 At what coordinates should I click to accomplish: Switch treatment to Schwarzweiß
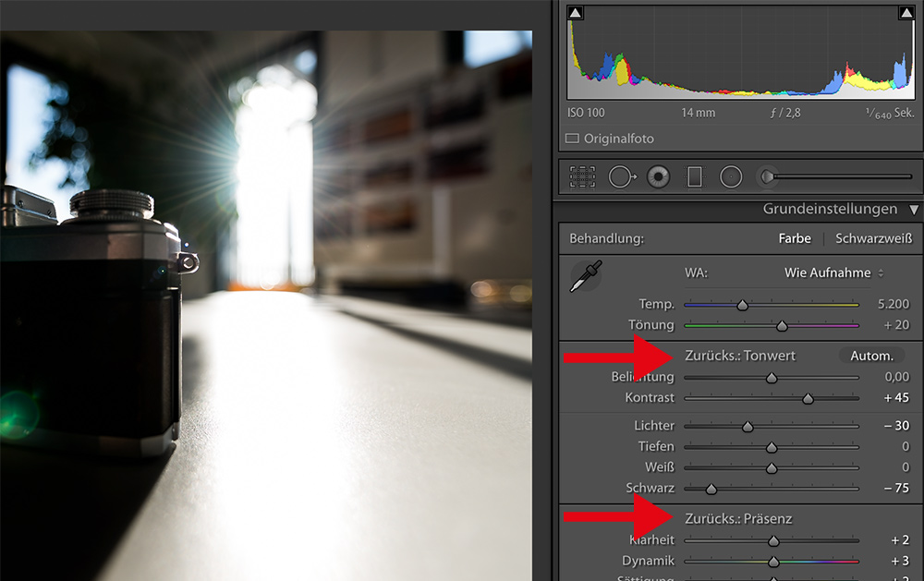(872, 238)
